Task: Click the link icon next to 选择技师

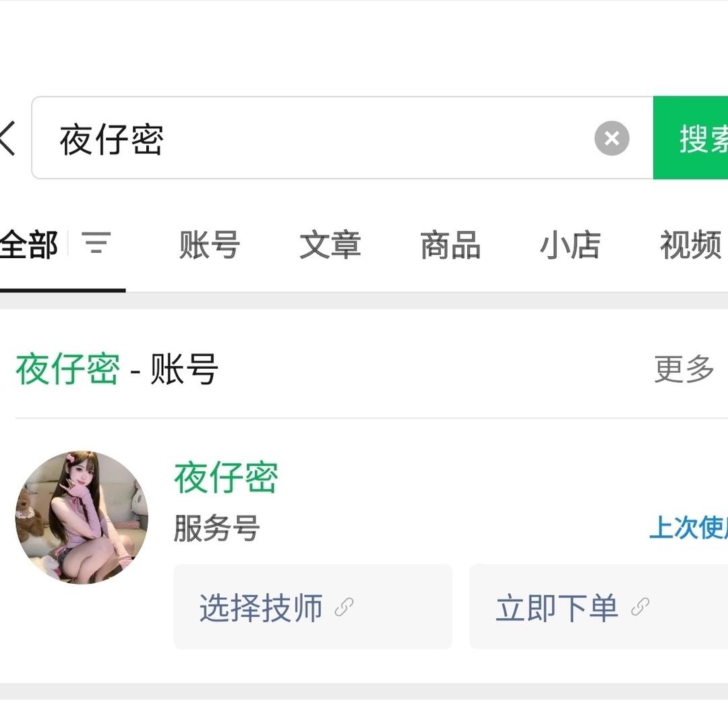Action: 344,607
